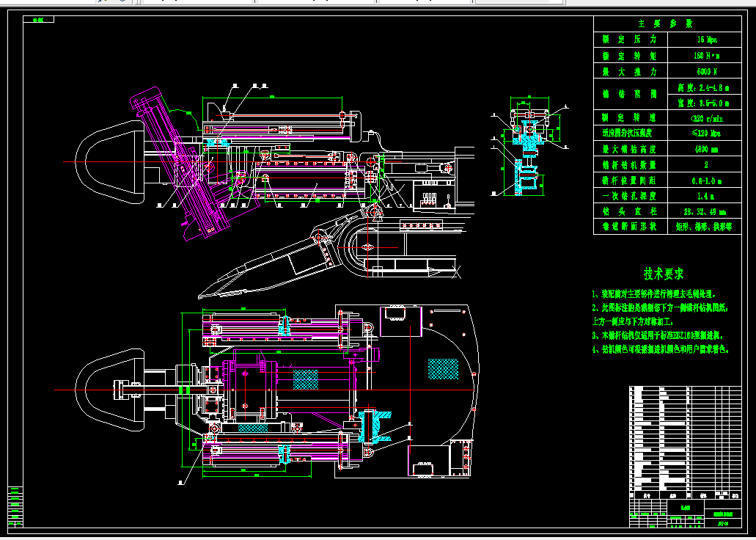Select requirement line 4、钻机颜色可根据掘进机颜色和用户需求着色
Image resolution: width=756 pixels, height=540 pixels.
click(x=661, y=349)
